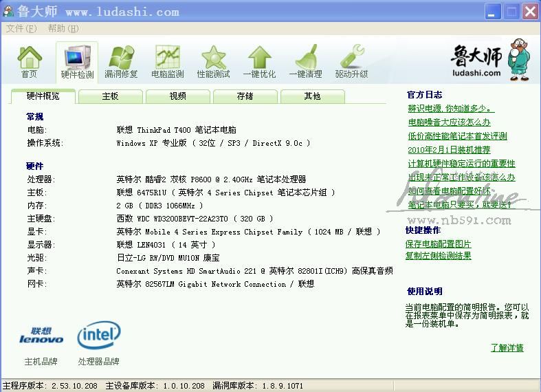Open the 文件(F) menu
Image resolution: width=541 pixels, height=392 pixels.
coord(21,28)
